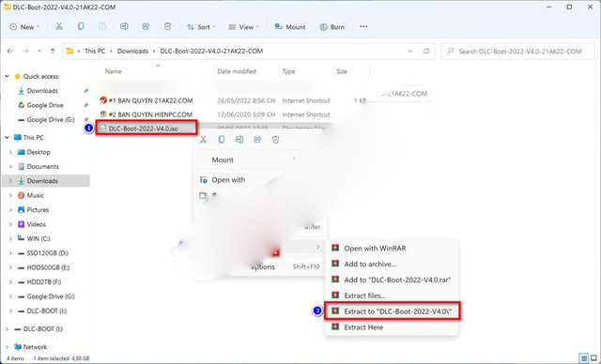Select Google Drive (G:) under This PC
The image size is (601, 364).
tap(50, 296)
